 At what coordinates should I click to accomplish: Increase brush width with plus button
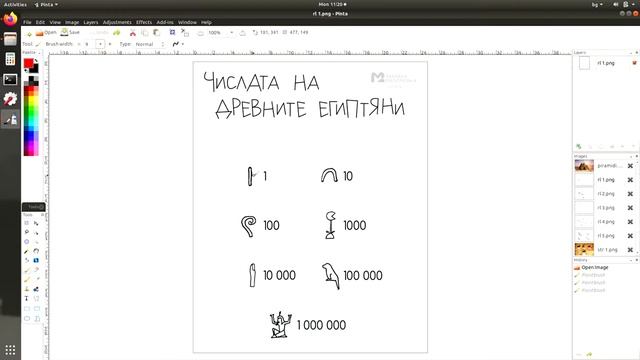(109, 44)
